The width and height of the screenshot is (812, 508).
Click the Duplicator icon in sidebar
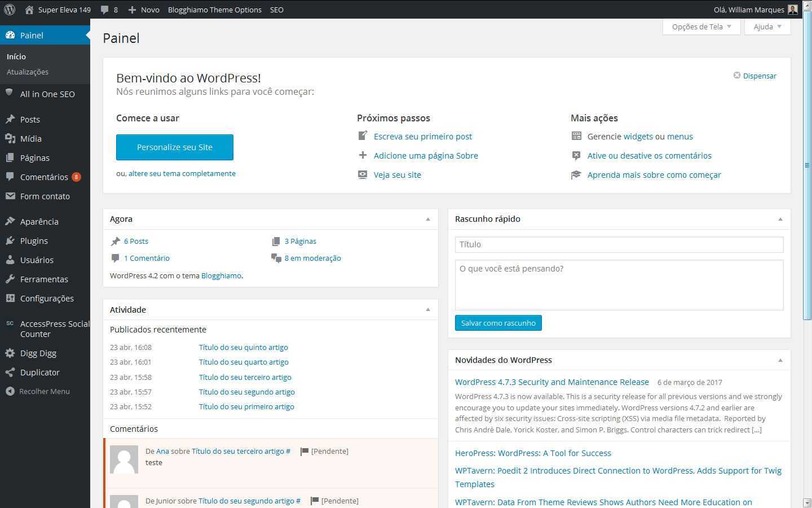[x=10, y=373]
